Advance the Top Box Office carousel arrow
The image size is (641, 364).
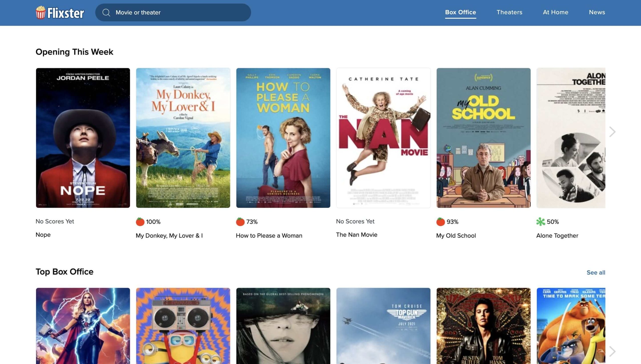[612, 351]
